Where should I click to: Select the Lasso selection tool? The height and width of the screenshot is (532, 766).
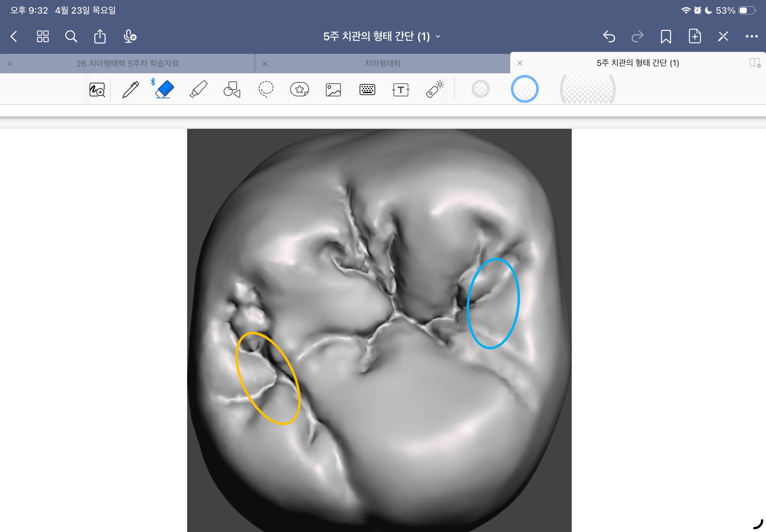point(266,89)
